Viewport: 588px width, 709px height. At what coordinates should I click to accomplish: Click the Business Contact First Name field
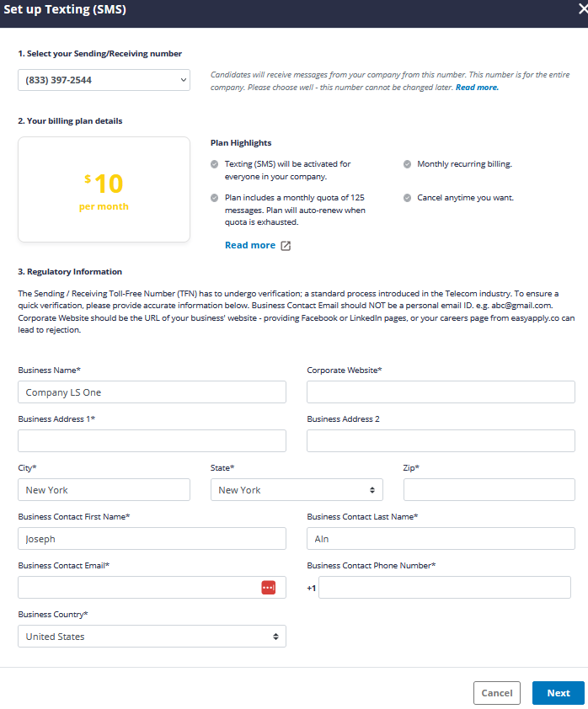coord(152,539)
